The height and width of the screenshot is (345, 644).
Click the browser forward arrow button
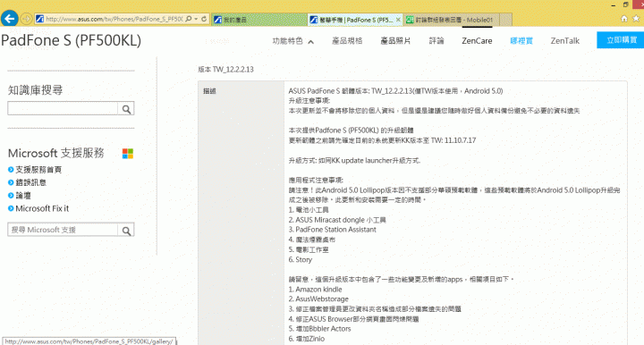click(26, 19)
